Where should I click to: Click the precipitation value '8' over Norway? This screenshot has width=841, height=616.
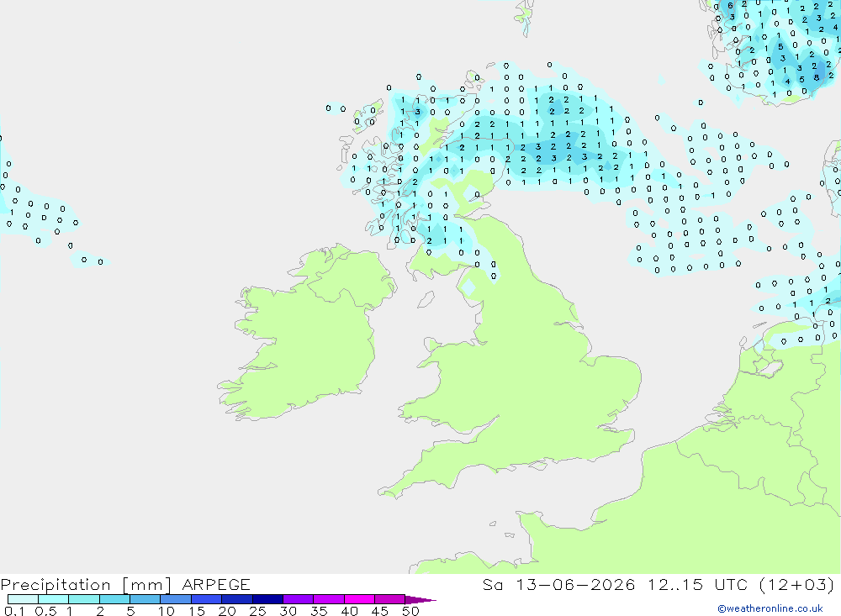click(817, 77)
